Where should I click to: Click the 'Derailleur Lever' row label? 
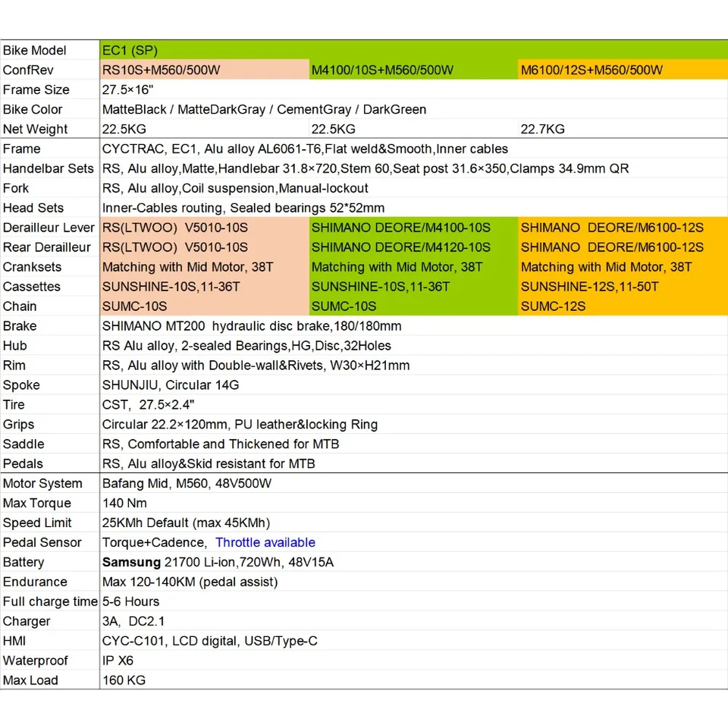point(49,227)
